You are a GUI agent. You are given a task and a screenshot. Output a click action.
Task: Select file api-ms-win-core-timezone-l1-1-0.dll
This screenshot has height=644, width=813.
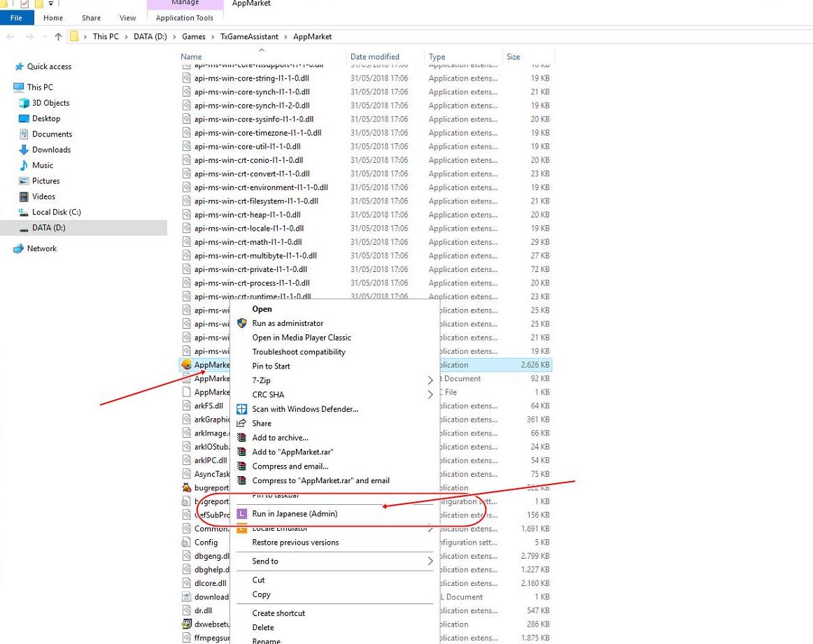(x=365, y=133)
